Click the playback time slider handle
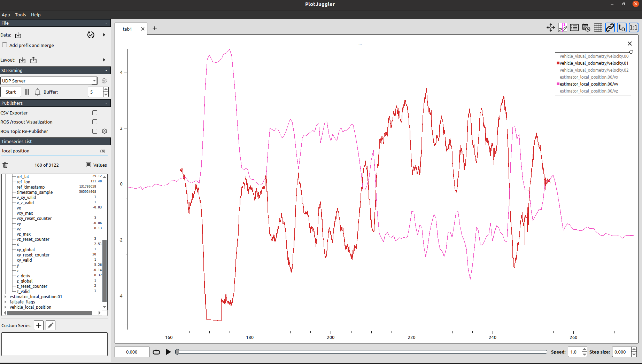 pyautogui.click(x=177, y=352)
